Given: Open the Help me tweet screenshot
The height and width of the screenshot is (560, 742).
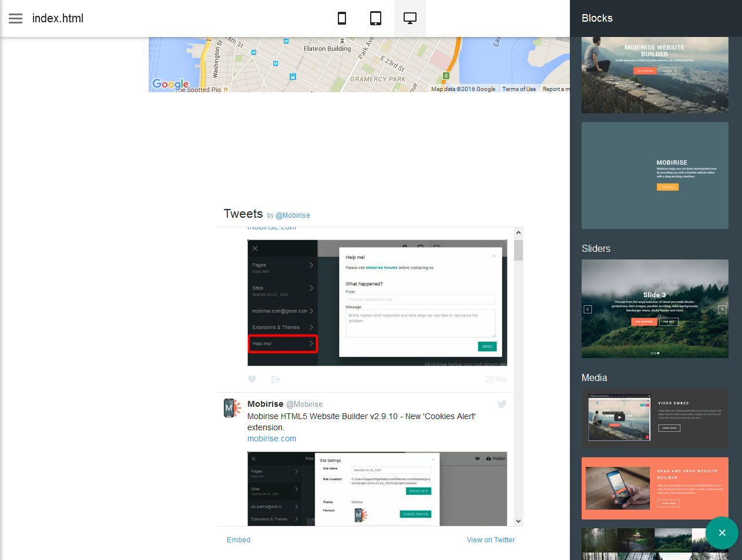Looking at the screenshot, I should point(377,303).
